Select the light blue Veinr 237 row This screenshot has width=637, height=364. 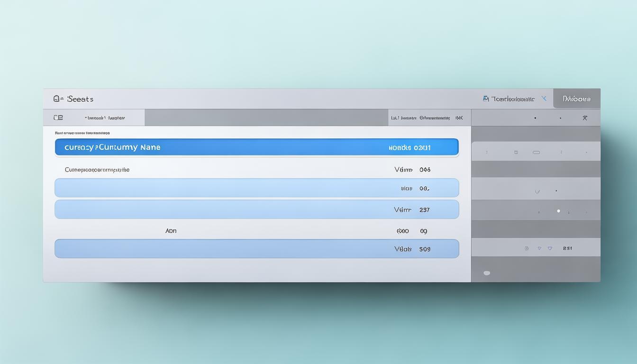tap(256, 209)
